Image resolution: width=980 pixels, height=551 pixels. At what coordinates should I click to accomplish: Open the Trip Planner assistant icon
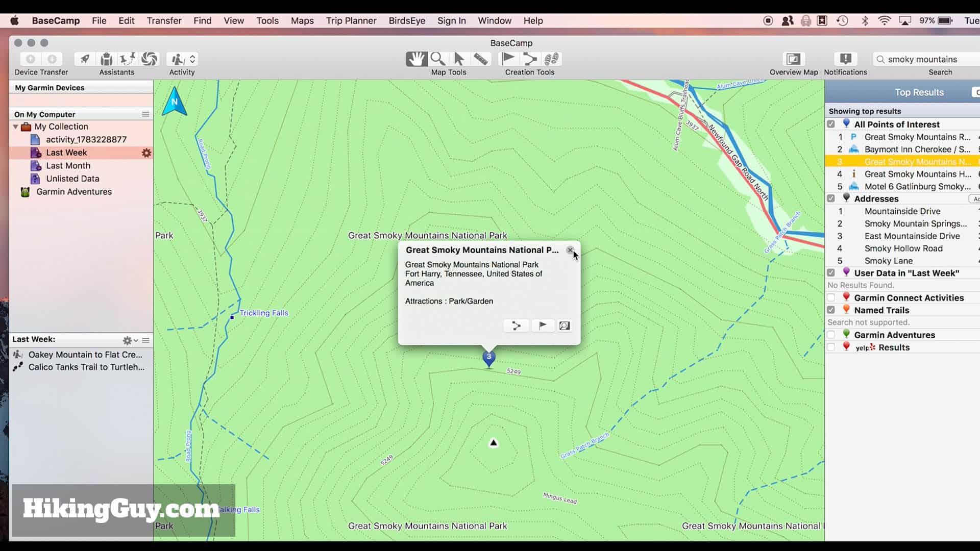pyautogui.click(x=128, y=59)
